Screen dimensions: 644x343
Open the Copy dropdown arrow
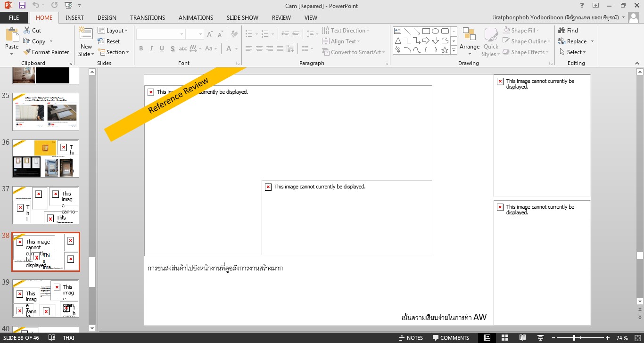pos(51,41)
